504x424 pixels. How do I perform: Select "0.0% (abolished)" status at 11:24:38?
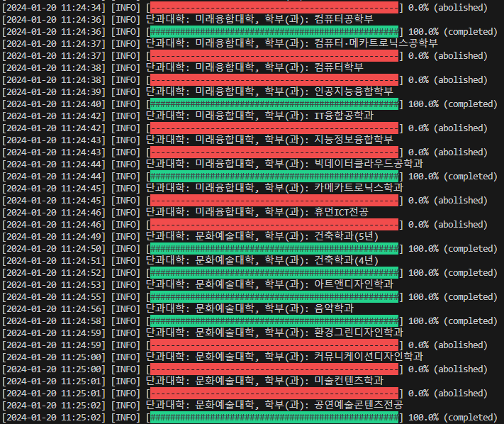click(448, 79)
